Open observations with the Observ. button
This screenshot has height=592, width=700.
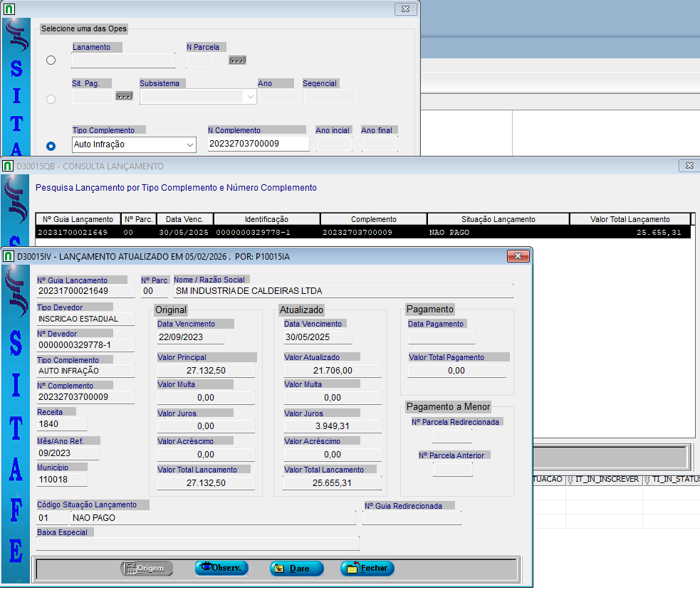[x=221, y=569]
